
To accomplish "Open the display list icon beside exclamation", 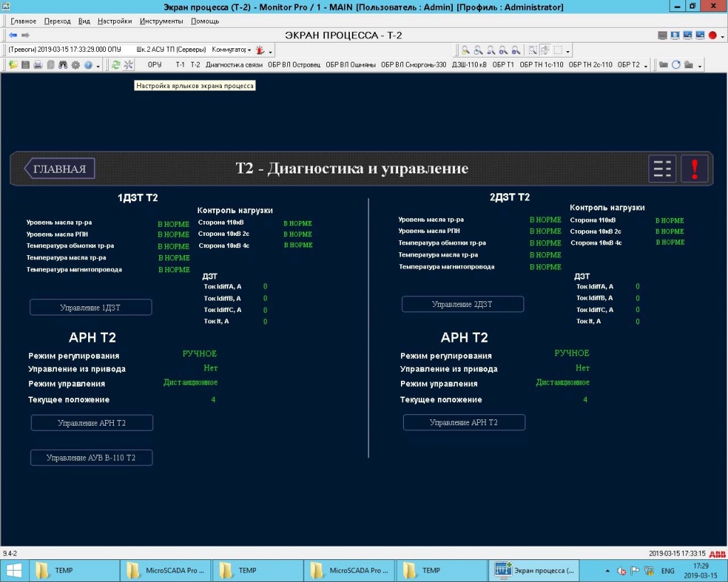I will [x=662, y=168].
